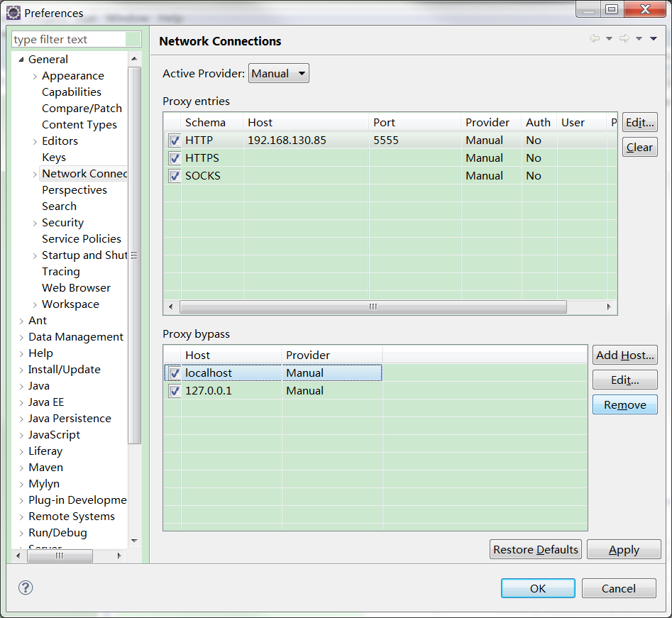Click the Preferences window gear icon
This screenshot has width=672, height=618.
13,12
